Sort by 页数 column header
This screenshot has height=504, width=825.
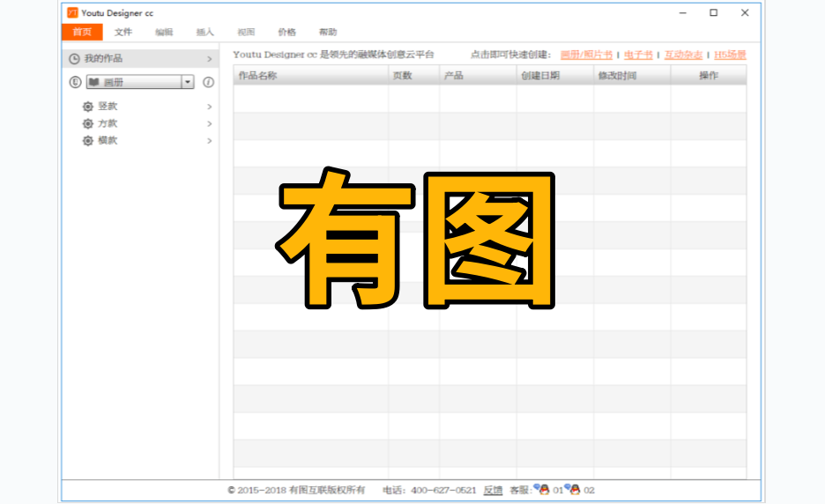pyautogui.click(x=414, y=76)
